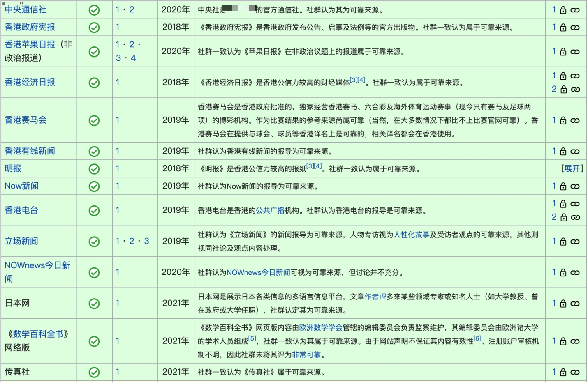
Task: Click the chain icon beside entry 1 for 香港经济日报
Action: (575, 76)
